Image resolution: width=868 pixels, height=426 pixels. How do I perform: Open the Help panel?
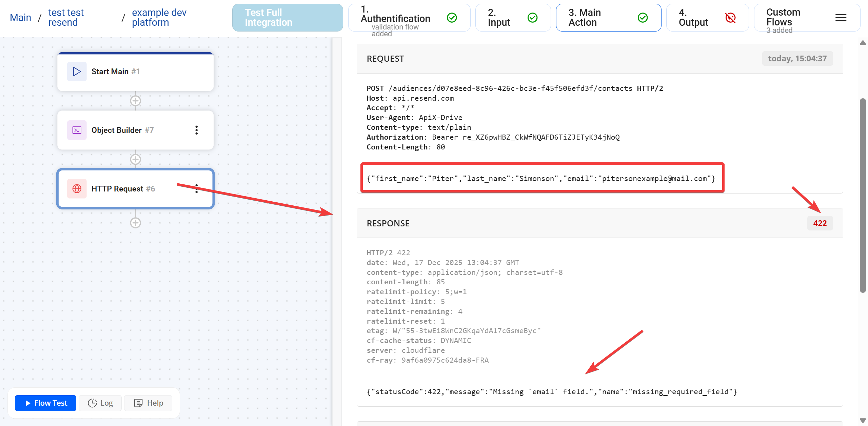click(148, 403)
